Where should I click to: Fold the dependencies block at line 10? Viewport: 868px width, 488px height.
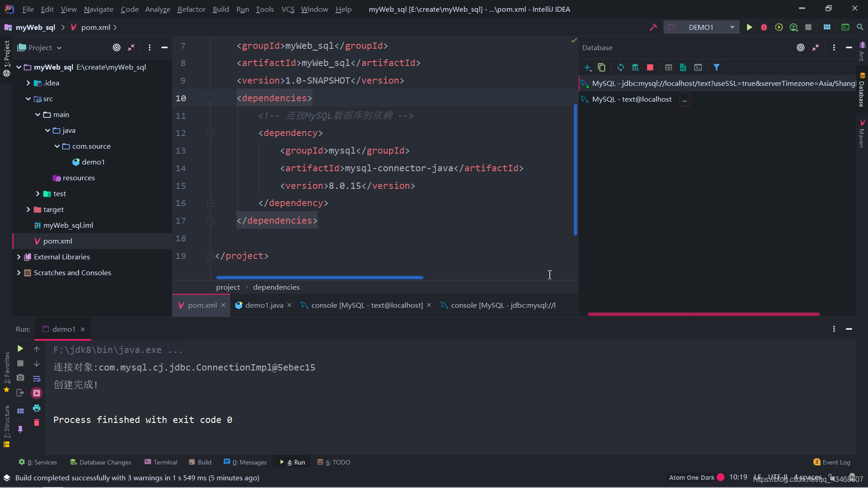210,98
